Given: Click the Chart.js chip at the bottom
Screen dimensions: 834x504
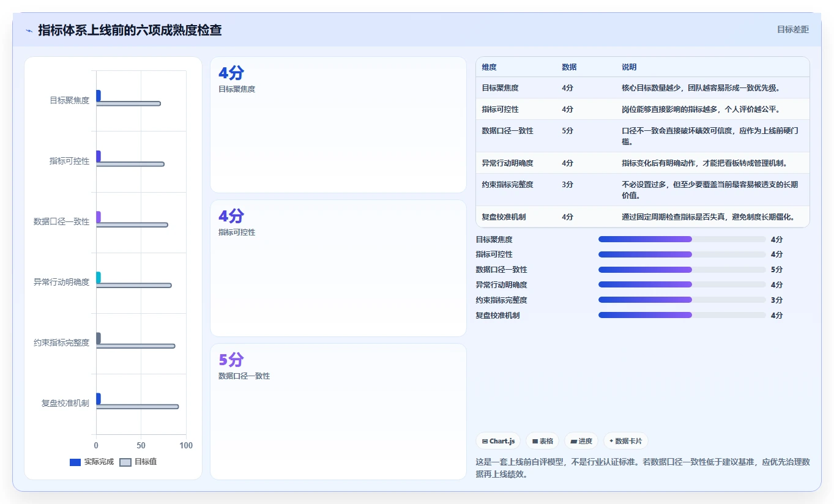Looking at the screenshot, I should click(x=498, y=441).
